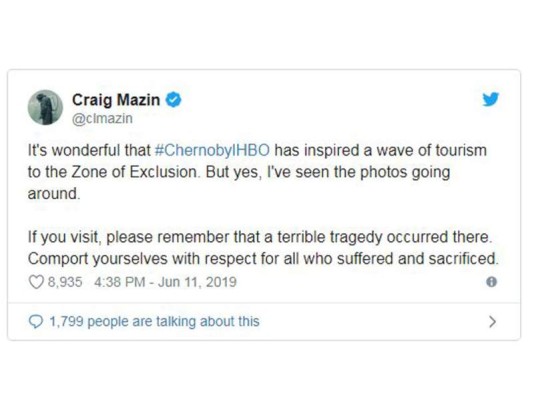Viewport: 534px width, 400px height.
Task: Click the tweet line starting "It's wonderful that"
Action: [257, 150]
